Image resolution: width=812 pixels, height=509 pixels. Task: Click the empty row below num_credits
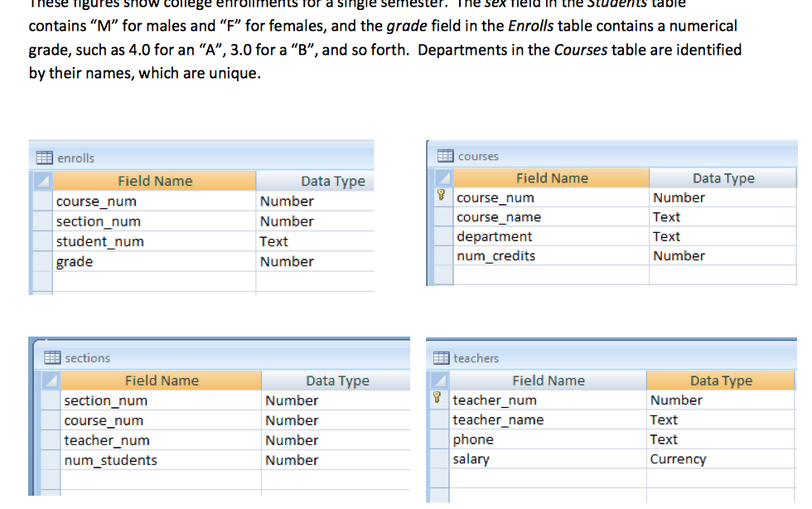click(547, 275)
